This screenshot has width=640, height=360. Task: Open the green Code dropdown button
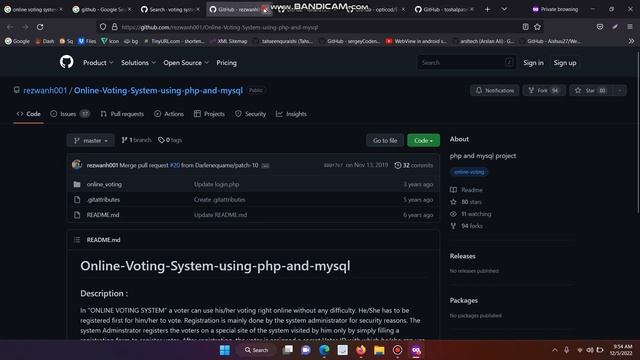point(423,140)
